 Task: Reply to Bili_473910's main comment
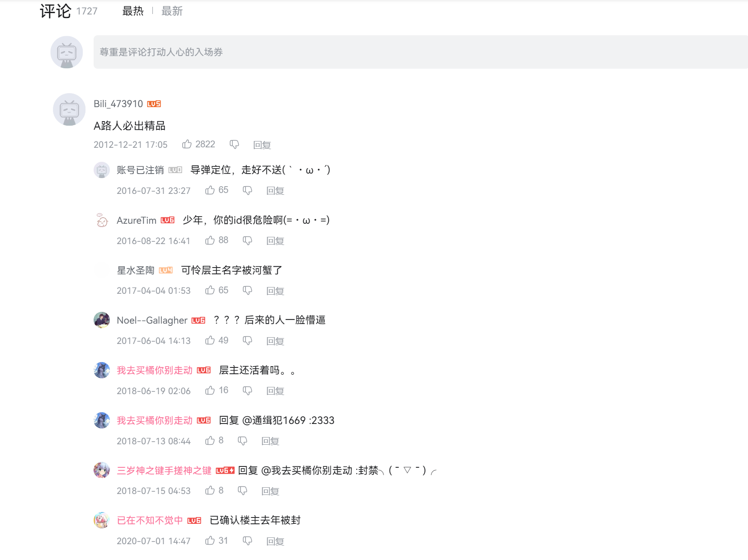(x=262, y=145)
